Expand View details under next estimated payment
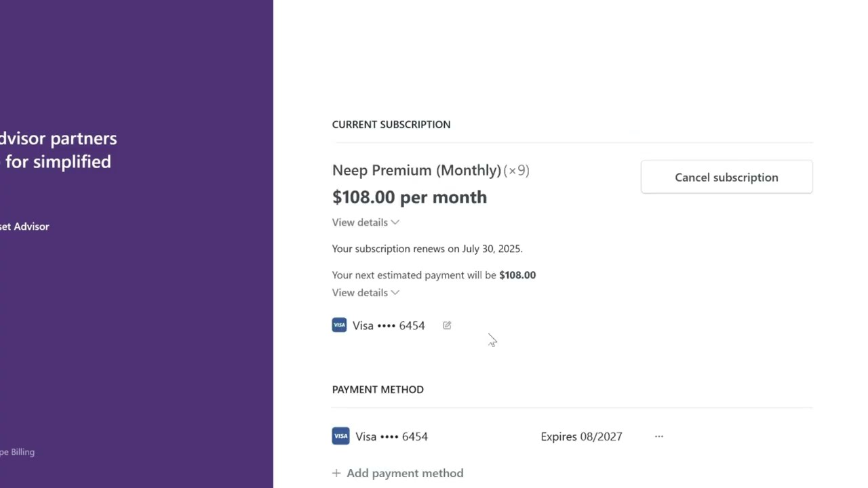 click(x=366, y=293)
